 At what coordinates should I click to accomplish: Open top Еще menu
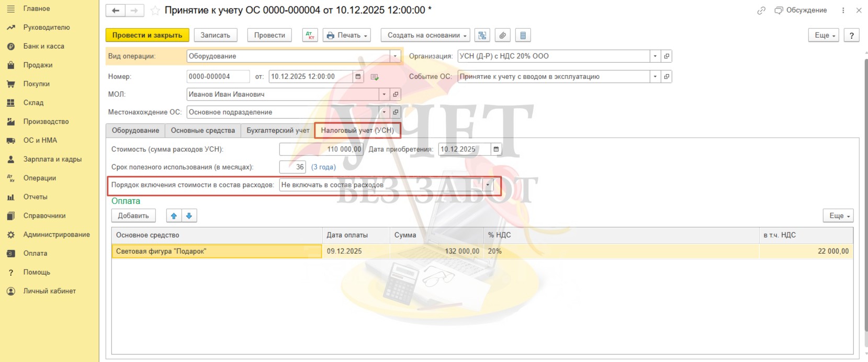coord(824,35)
